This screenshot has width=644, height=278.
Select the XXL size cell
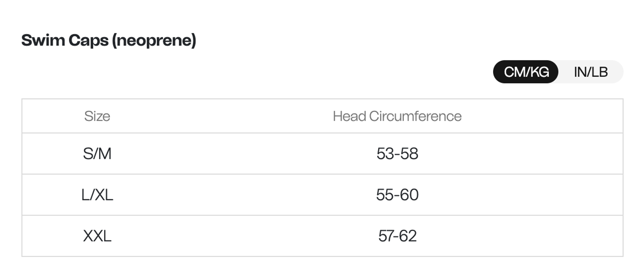pos(97,236)
